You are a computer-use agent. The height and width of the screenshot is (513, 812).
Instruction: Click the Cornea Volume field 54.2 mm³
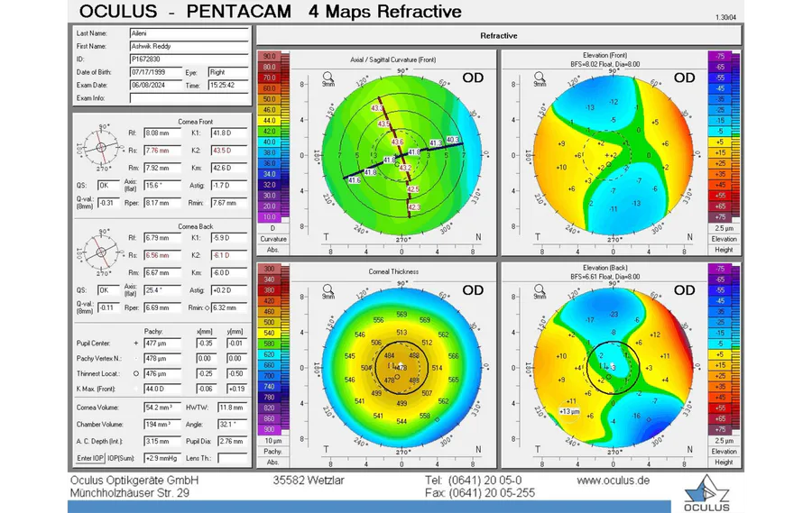point(162,408)
